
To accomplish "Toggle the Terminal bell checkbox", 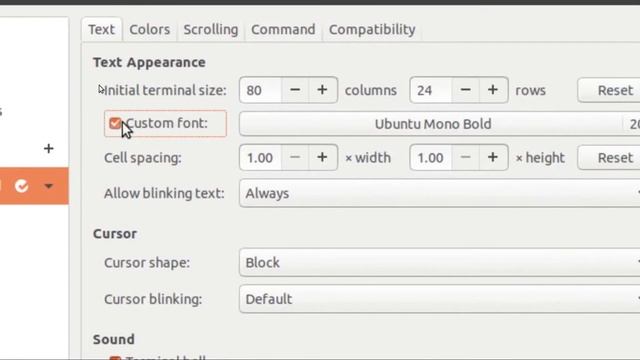I will pos(115,358).
